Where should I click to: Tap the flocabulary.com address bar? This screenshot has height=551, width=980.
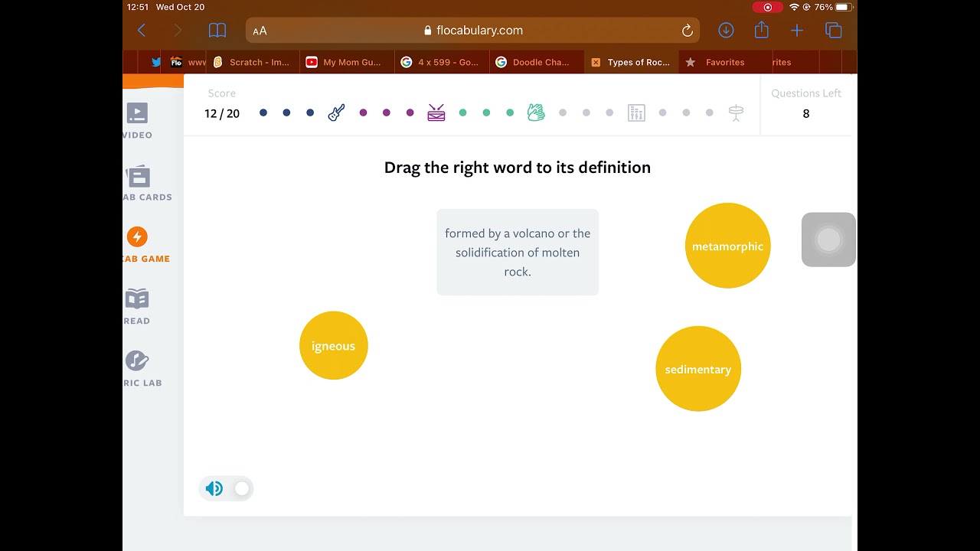point(472,31)
